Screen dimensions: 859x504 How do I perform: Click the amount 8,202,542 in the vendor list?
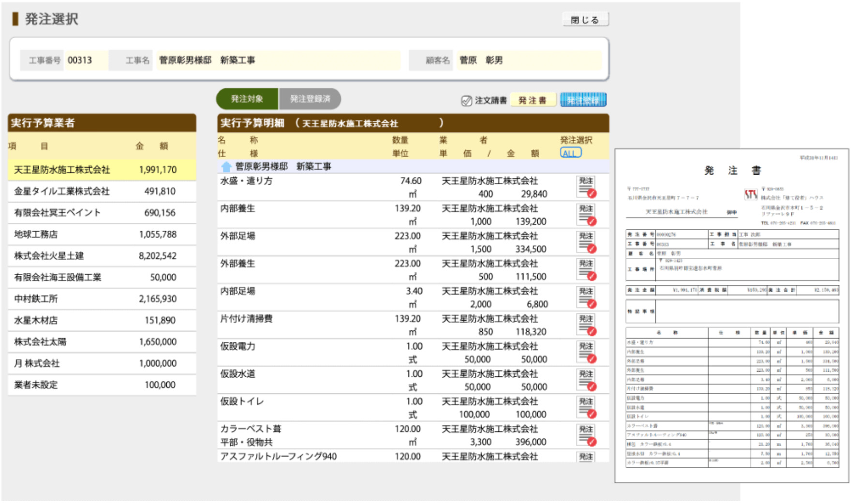[158, 256]
